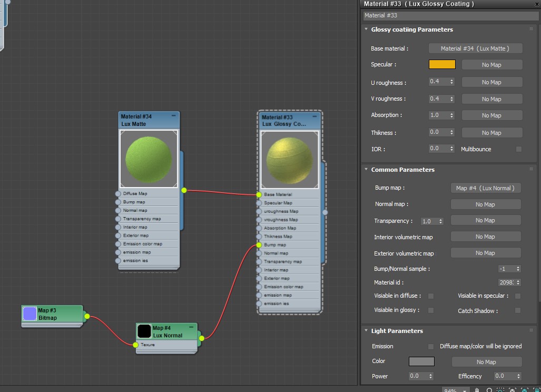Toggle the Visiable in diffuse checkbox
This screenshot has width=541, height=392.
tap(431, 296)
